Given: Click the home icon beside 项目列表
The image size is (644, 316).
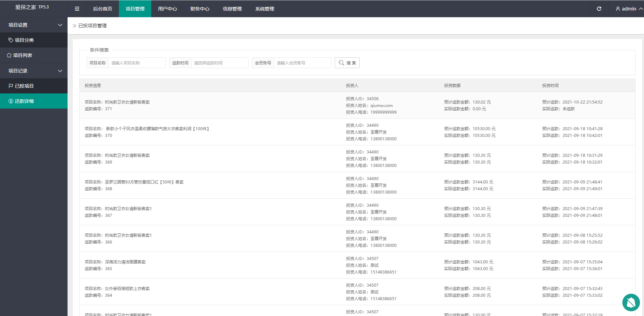Looking at the screenshot, I should click(x=9, y=55).
